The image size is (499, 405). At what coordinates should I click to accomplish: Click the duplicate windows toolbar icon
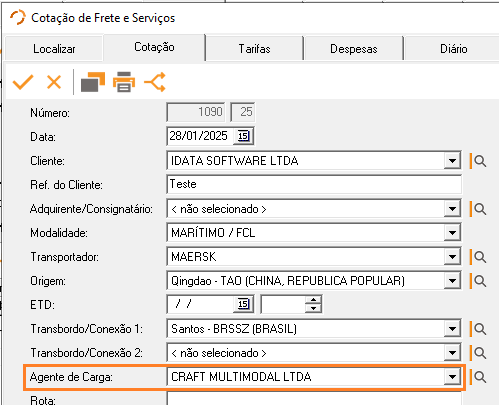[x=93, y=82]
